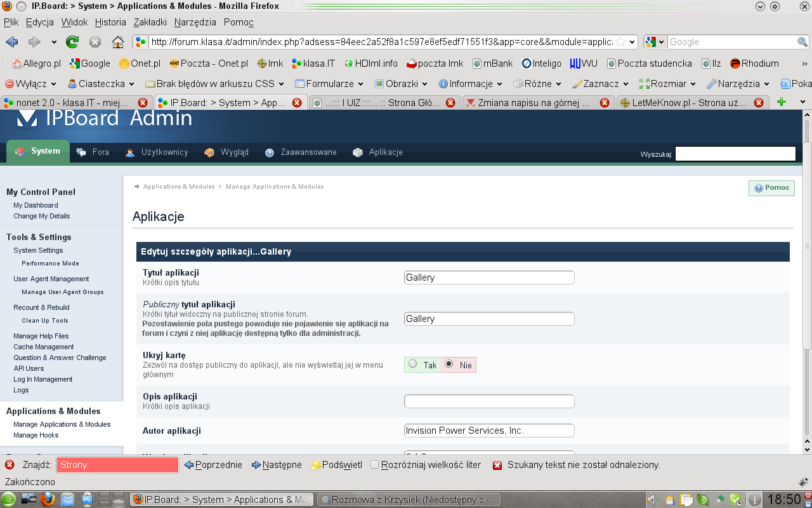
Task: Close the find bar with red X
Action: coord(10,465)
